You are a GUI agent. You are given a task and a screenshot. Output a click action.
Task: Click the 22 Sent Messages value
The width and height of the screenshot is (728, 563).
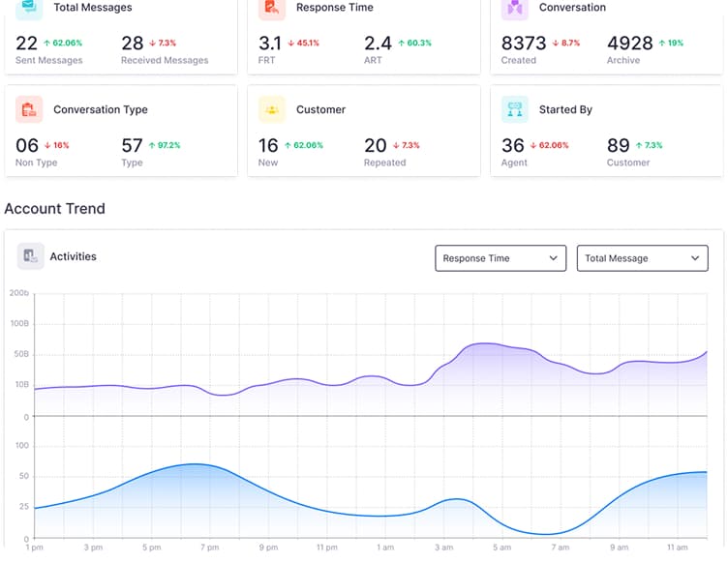[27, 44]
